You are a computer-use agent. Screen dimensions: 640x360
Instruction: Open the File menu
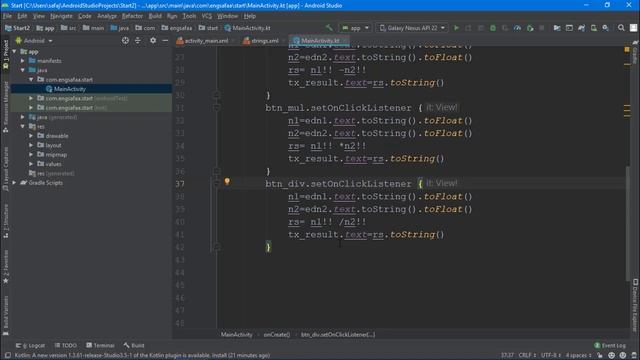click(x=7, y=16)
